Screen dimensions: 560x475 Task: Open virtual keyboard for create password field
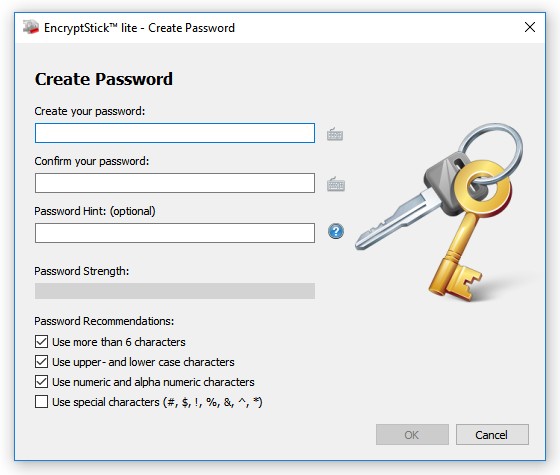(335, 134)
